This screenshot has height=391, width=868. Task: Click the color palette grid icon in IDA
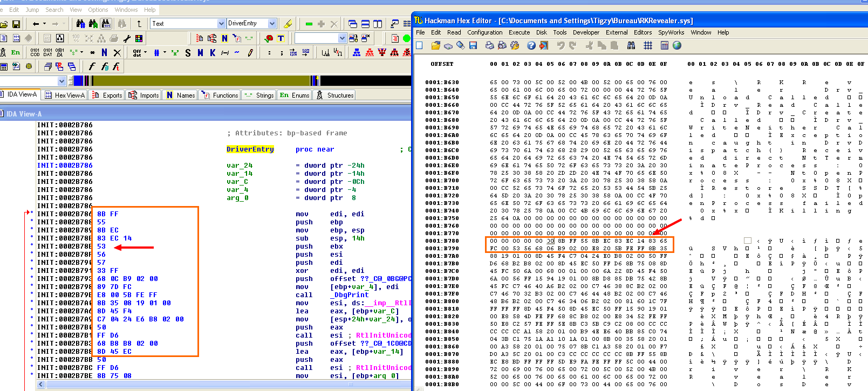click(x=139, y=38)
